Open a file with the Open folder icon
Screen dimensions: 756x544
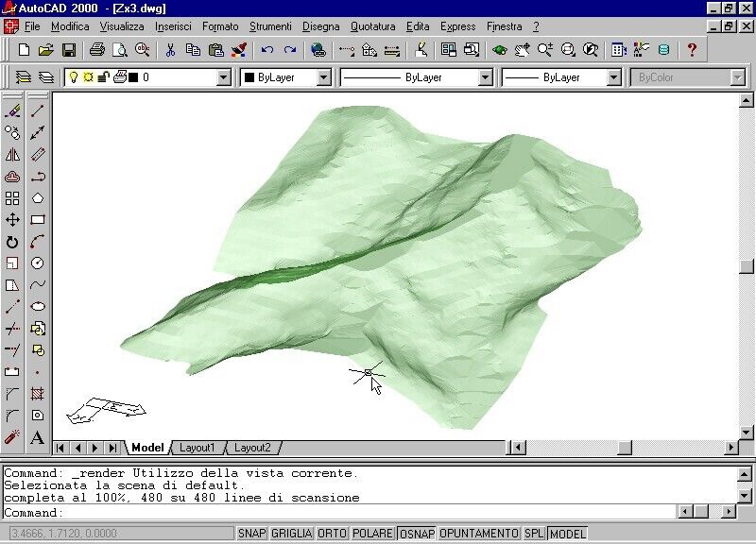(x=45, y=50)
